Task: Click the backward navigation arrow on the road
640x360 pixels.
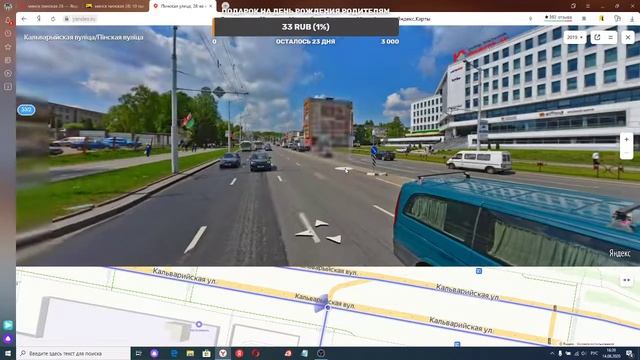Action: 334,239
